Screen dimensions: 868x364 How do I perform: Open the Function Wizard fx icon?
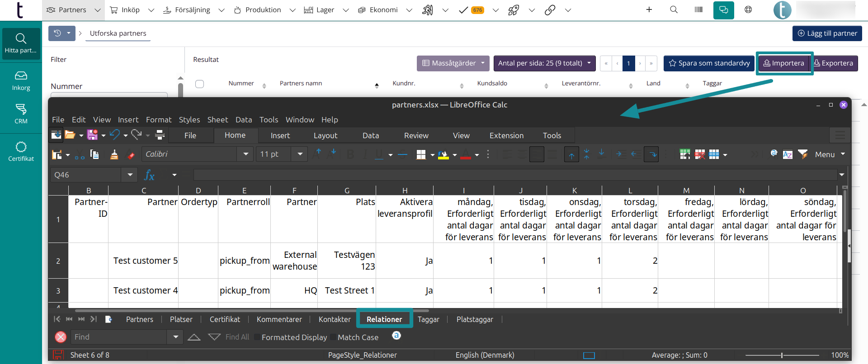(x=149, y=175)
